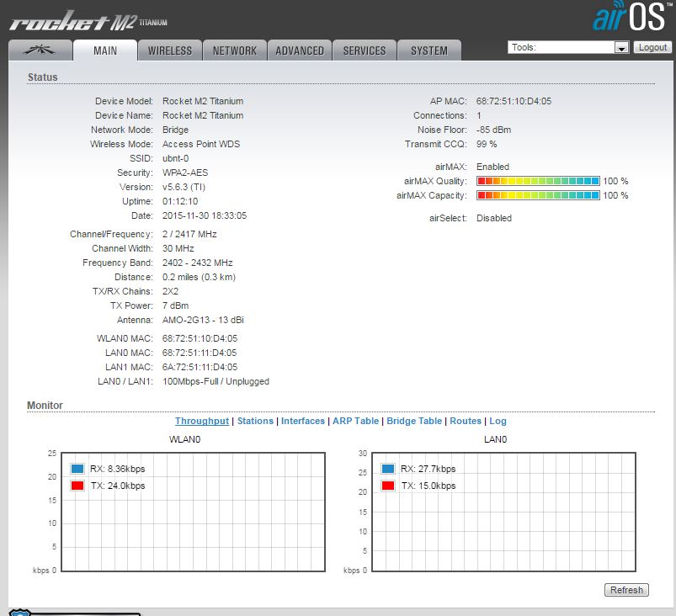The width and height of the screenshot is (676, 616).
Task: Click the Security value WPA2-AES
Action: 185,173
